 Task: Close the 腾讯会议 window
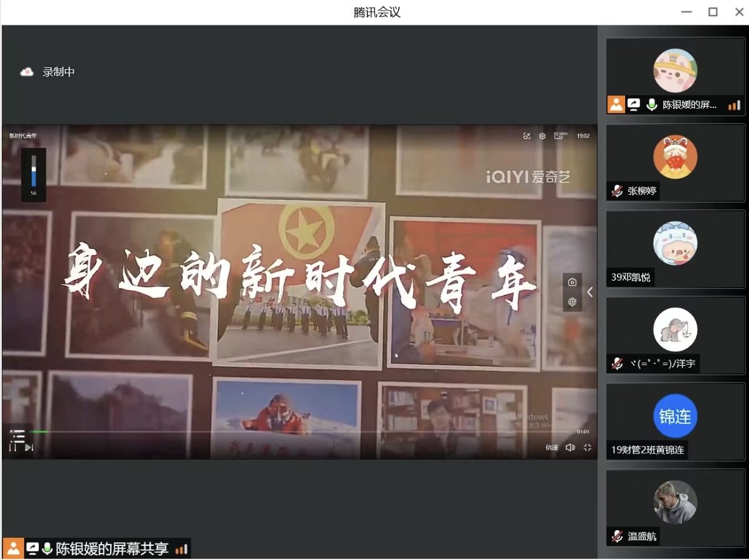pos(739,12)
